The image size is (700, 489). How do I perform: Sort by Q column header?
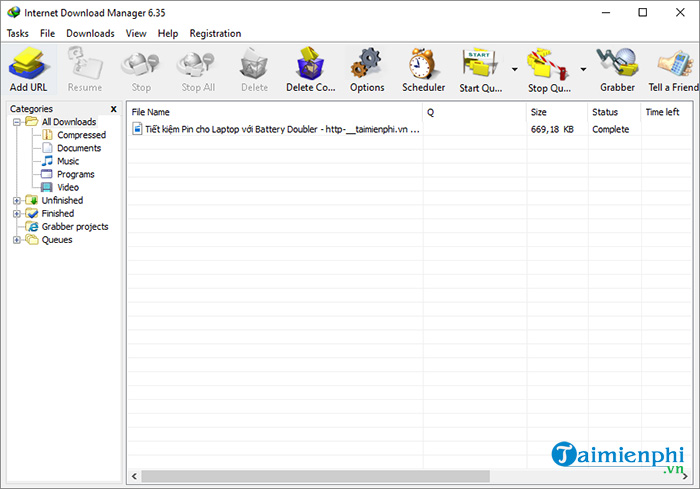pyautogui.click(x=475, y=112)
